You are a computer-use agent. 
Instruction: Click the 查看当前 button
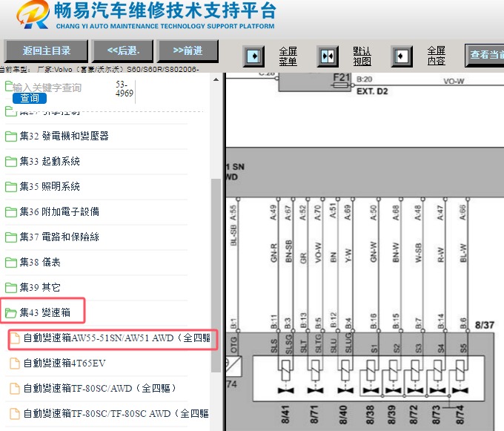tap(485, 55)
